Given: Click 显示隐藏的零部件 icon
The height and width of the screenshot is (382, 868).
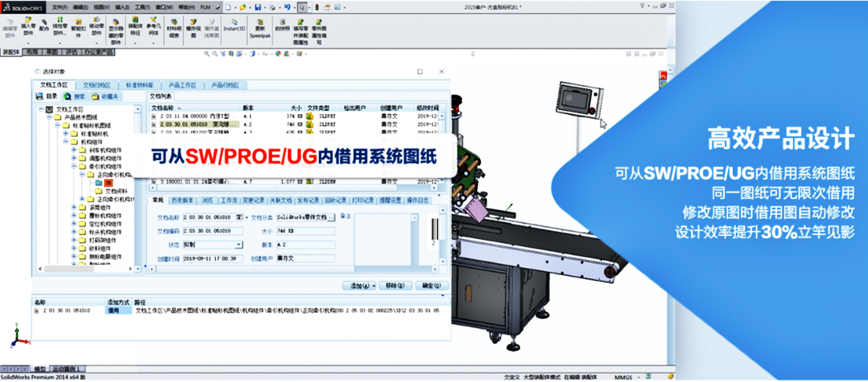Looking at the screenshot, I should tap(117, 30).
